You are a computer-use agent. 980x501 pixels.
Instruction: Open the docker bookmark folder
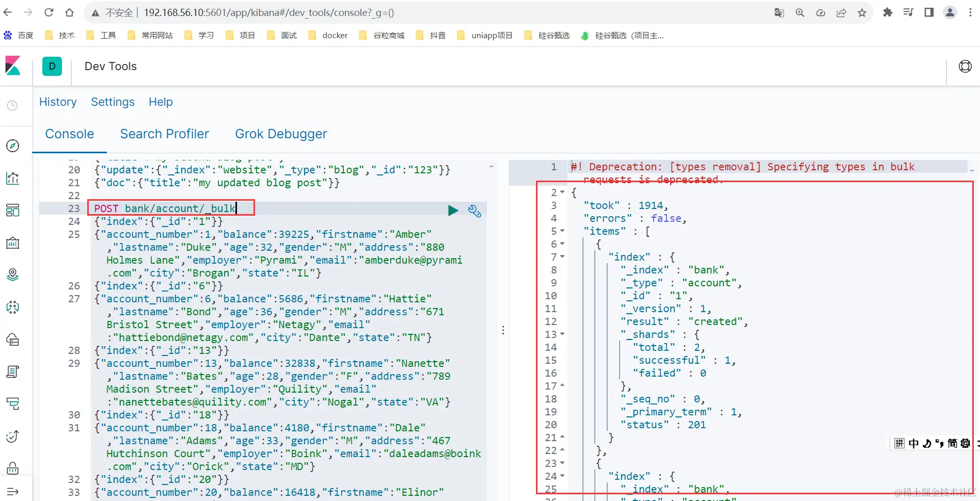328,35
